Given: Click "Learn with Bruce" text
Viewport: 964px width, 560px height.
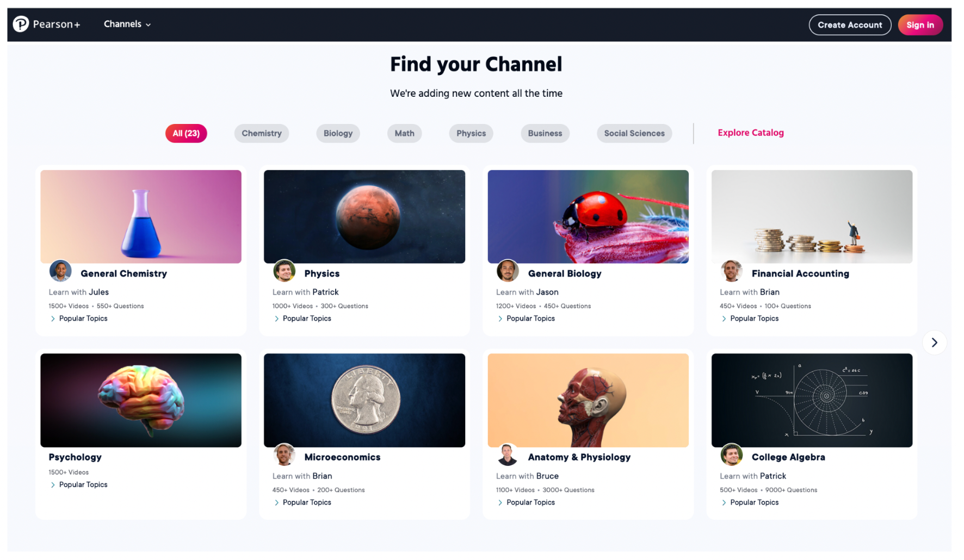Looking at the screenshot, I should pyautogui.click(x=527, y=476).
